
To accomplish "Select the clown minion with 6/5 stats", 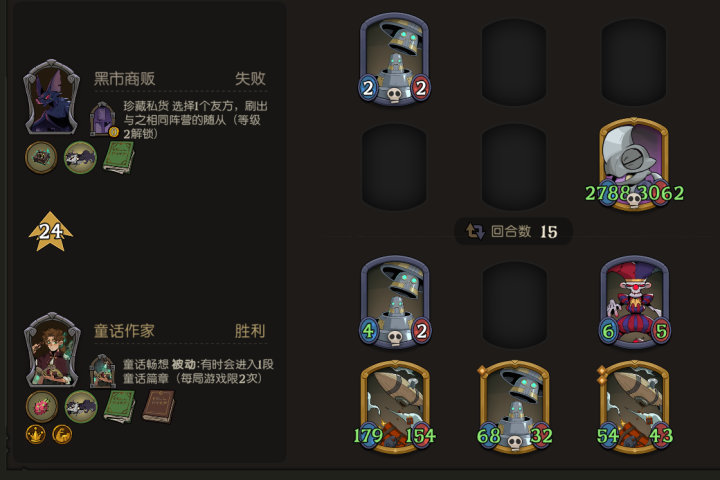I will pyautogui.click(x=635, y=302).
